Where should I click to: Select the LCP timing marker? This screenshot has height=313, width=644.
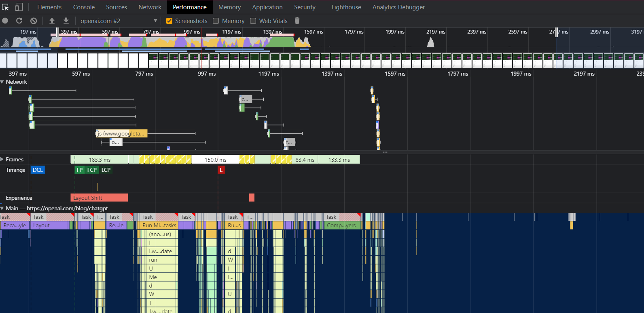pos(106,170)
